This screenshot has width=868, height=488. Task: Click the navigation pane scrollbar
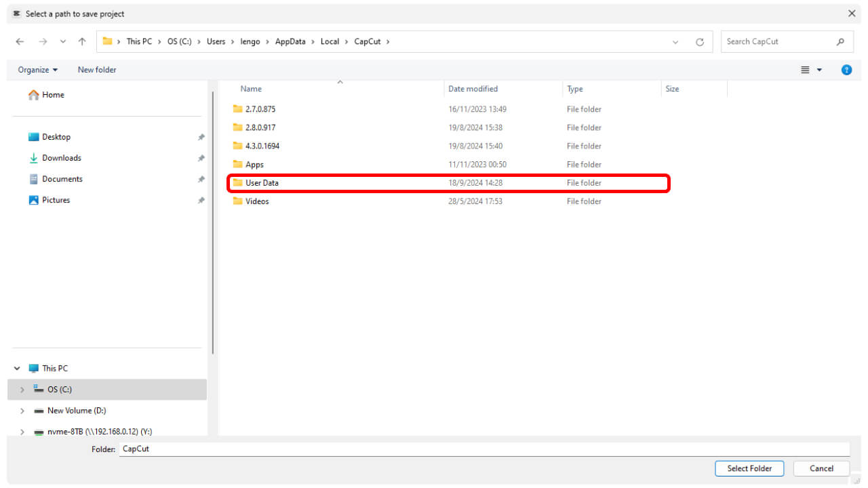(214, 223)
